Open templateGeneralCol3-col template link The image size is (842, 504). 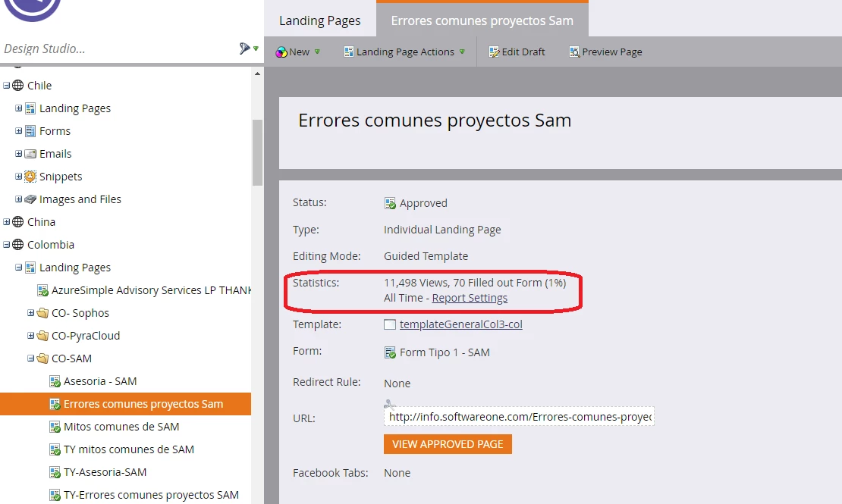460,324
